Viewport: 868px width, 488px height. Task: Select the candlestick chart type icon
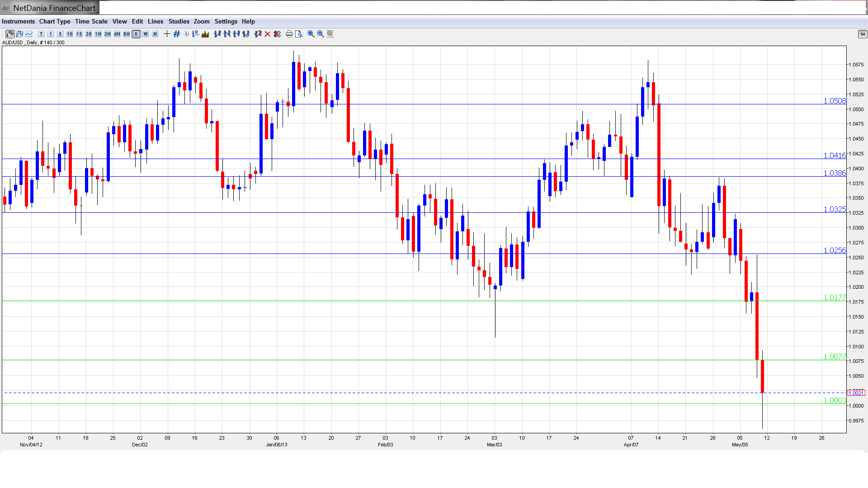(x=10, y=34)
